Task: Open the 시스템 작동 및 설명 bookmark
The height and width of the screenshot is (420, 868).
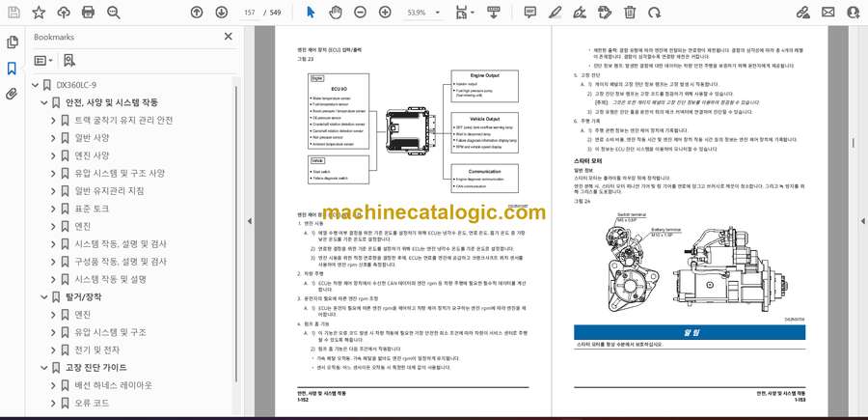Action: [111, 279]
